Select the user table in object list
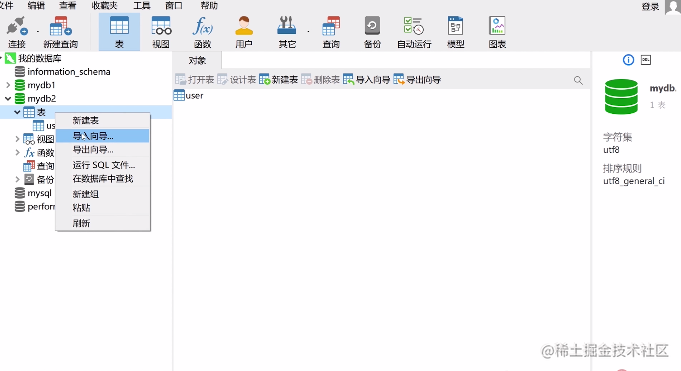 point(188,95)
